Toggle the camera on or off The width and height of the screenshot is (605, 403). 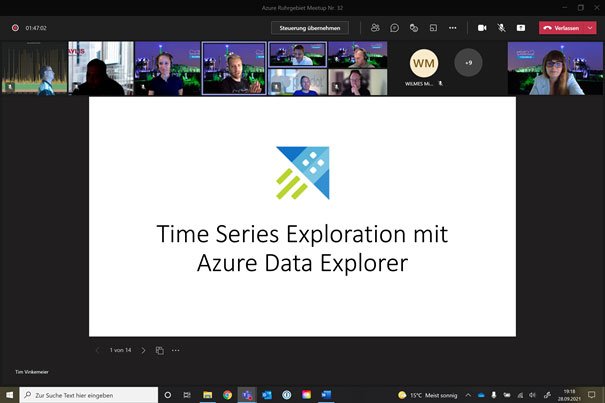[482, 28]
